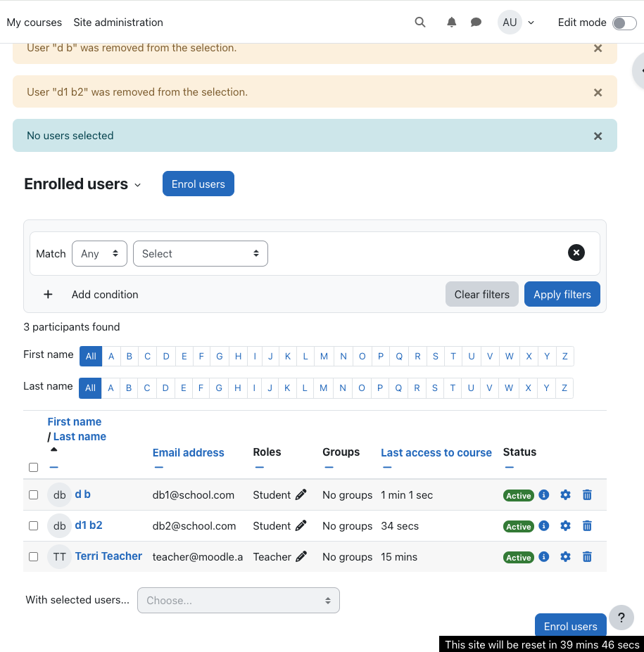Sort by Last access to course
The image size is (644, 652).
pos(436,452)
